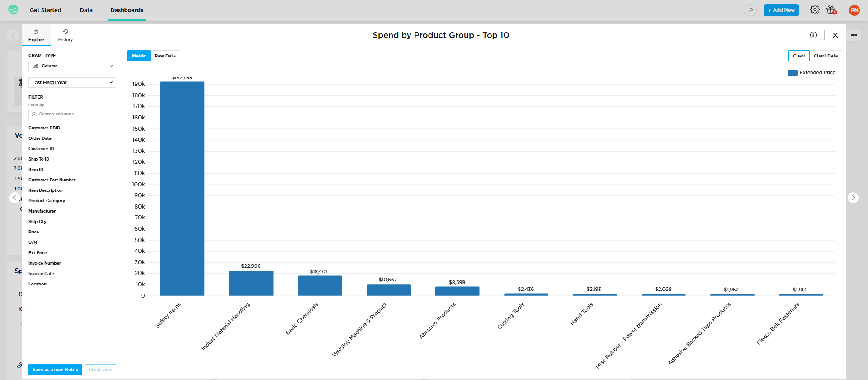
Task: Open the settings gear icon
Action: (815, 9)
